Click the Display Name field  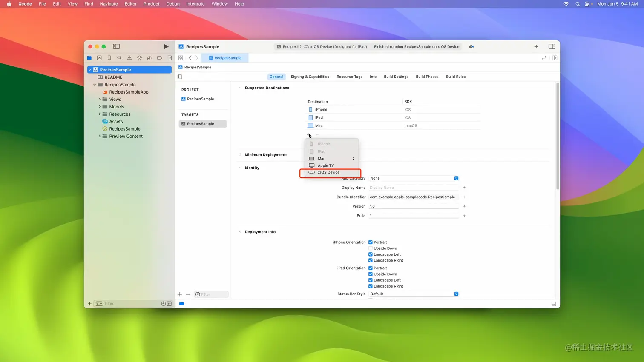tap(414, 188)
